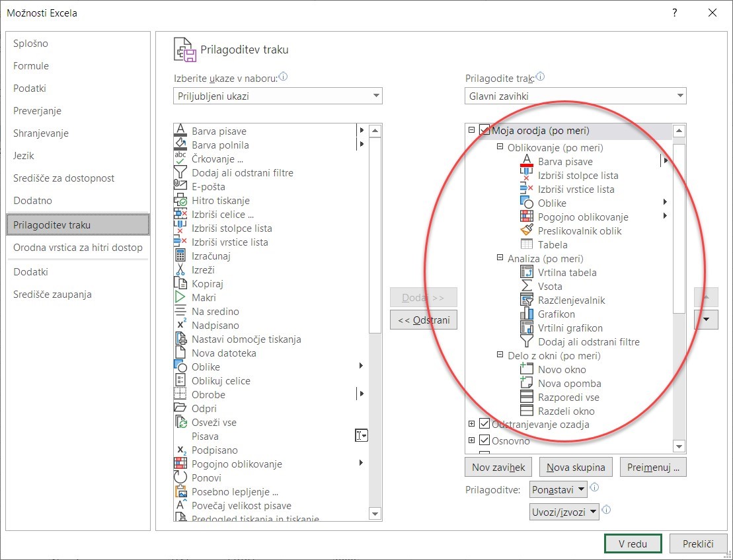Toggle the Odstranjevanje ozadja checkbox

click(484, 424)
